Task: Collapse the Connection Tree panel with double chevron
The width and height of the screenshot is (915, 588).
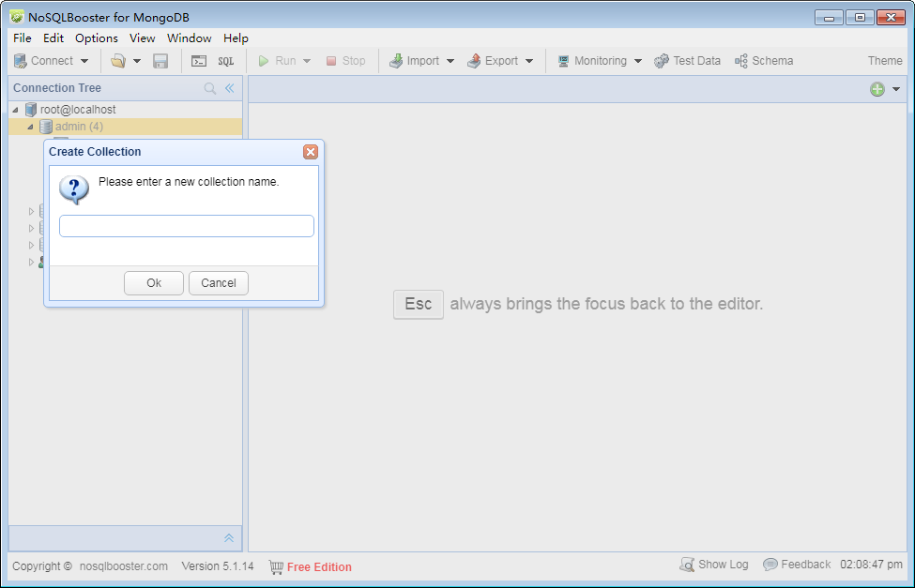Action: 229,87
